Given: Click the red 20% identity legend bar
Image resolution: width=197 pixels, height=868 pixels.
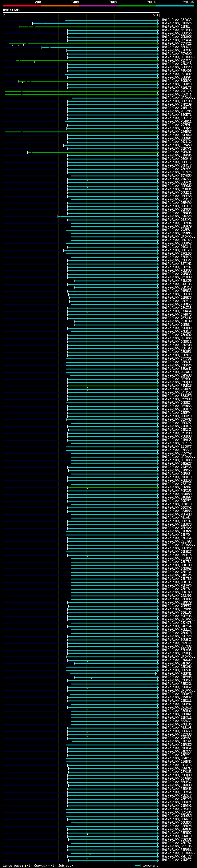Looking at the screenshot, I should coord(22,6).
